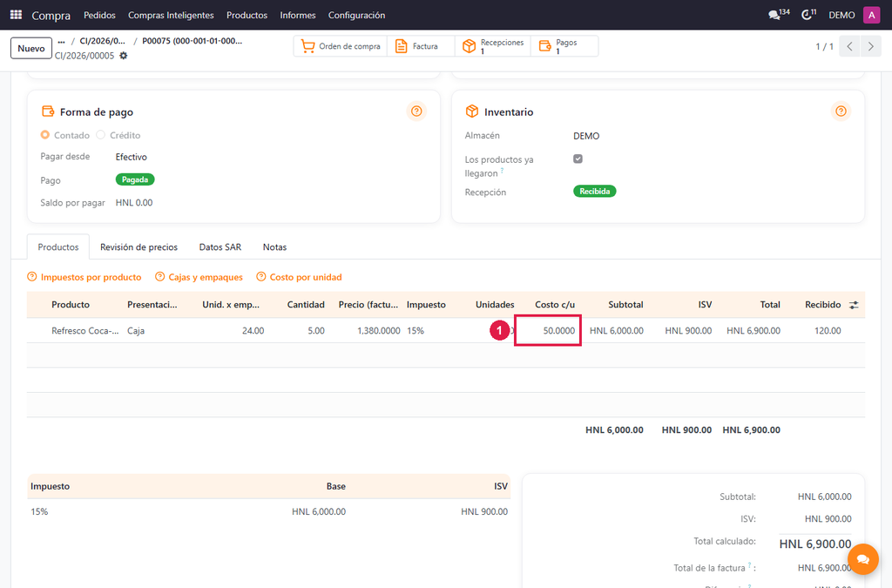Image resolution: width=892 pixels, height=588 pixels.
Task: Open the Factura smart button
Action: point(421,46)
